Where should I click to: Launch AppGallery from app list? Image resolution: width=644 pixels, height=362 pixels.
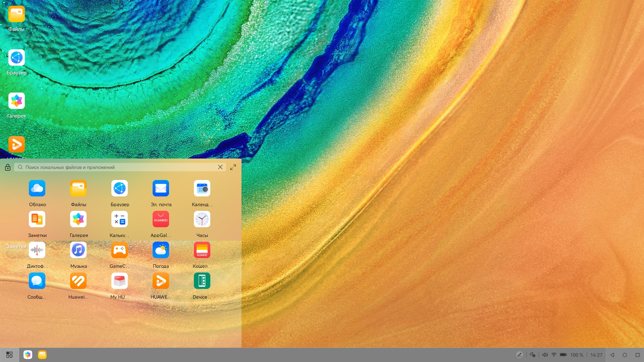click(161, 219)
